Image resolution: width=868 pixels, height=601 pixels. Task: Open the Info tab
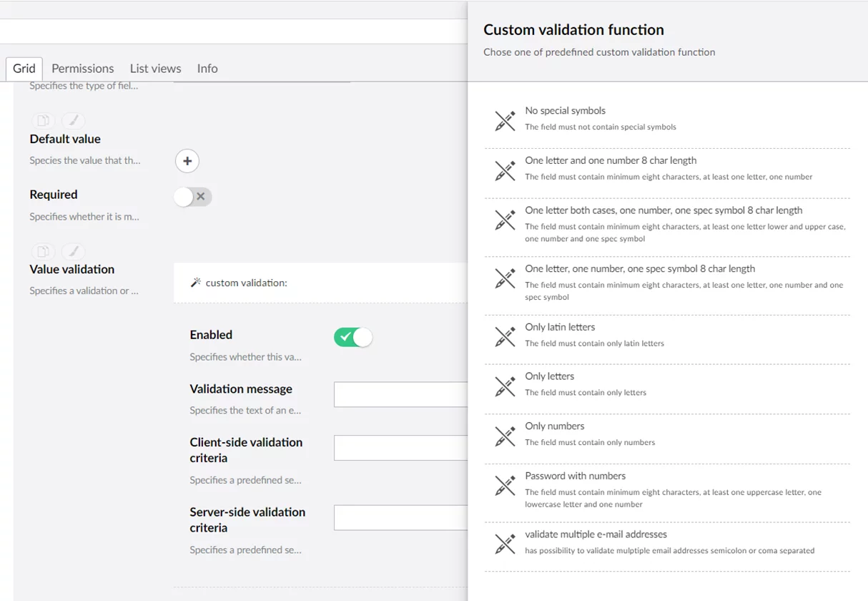[207, 69]
